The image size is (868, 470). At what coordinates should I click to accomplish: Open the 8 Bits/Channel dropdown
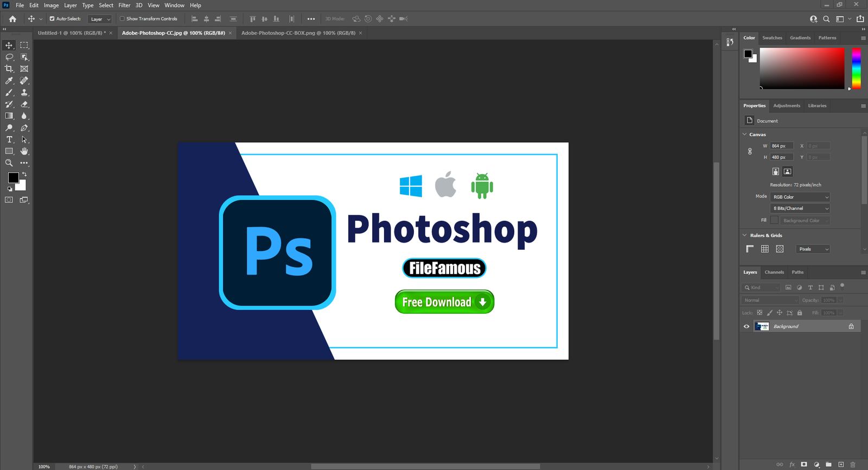click(x=800, y=208)
